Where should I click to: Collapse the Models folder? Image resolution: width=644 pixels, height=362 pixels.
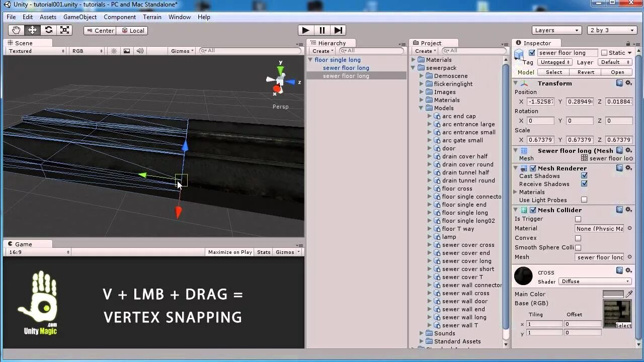coord(422,108)
